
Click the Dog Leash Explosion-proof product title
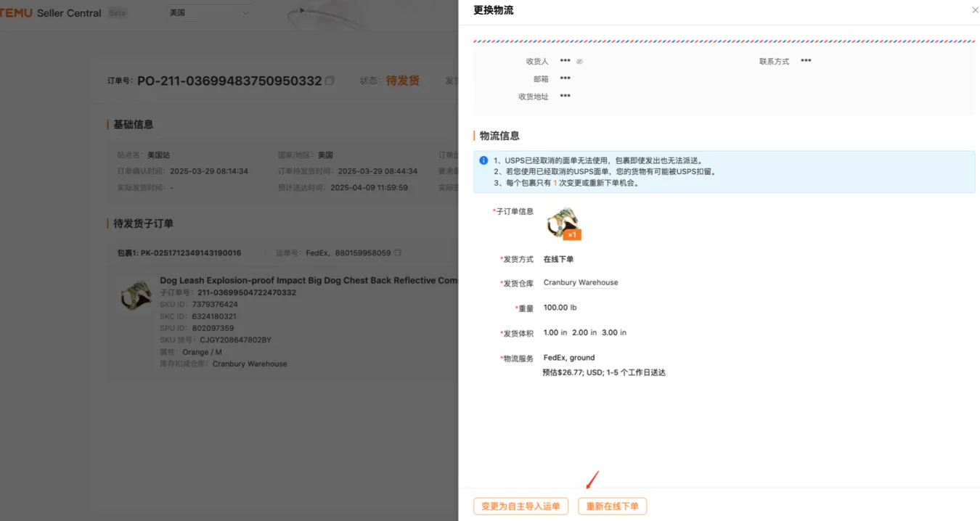(x=308, y=281)
